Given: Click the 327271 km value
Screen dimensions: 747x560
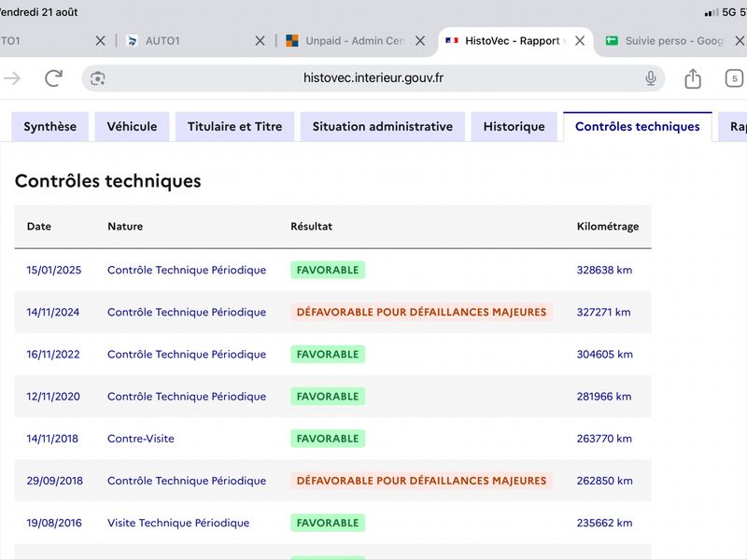Looking at the screenshot, I should click(x=603, y=313).
